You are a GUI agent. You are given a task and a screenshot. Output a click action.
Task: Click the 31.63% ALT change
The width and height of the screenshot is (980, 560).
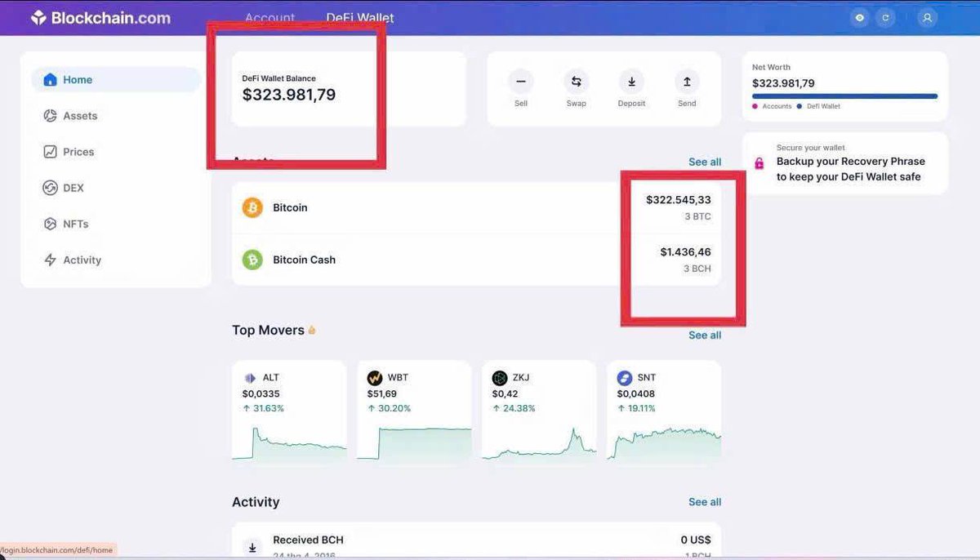point(264,408)
